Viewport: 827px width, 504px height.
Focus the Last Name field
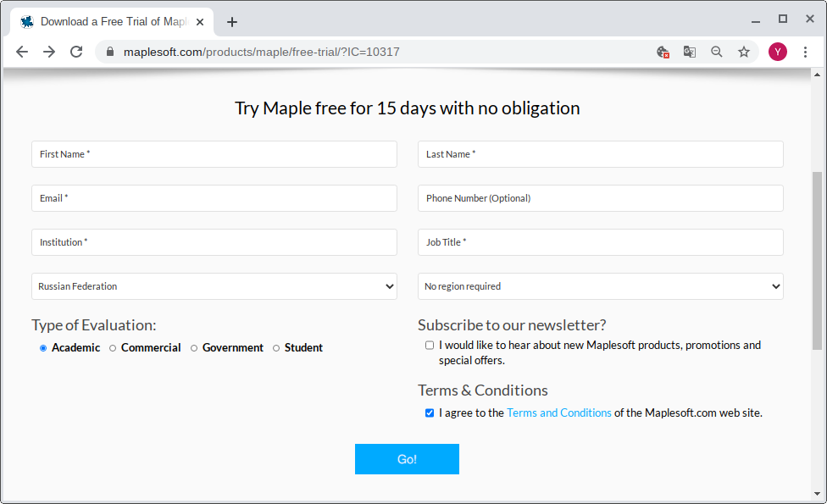click(600, 154)
